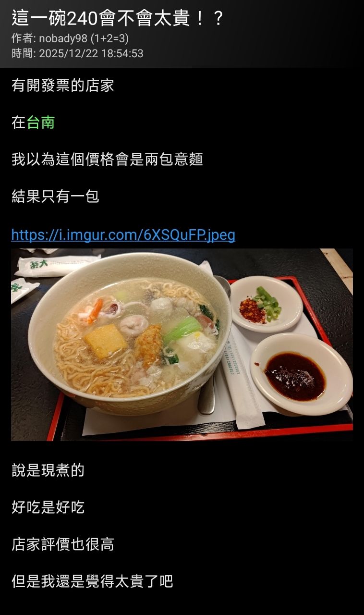
Task: Tap the author name nobady98
Action: point(63,38)
